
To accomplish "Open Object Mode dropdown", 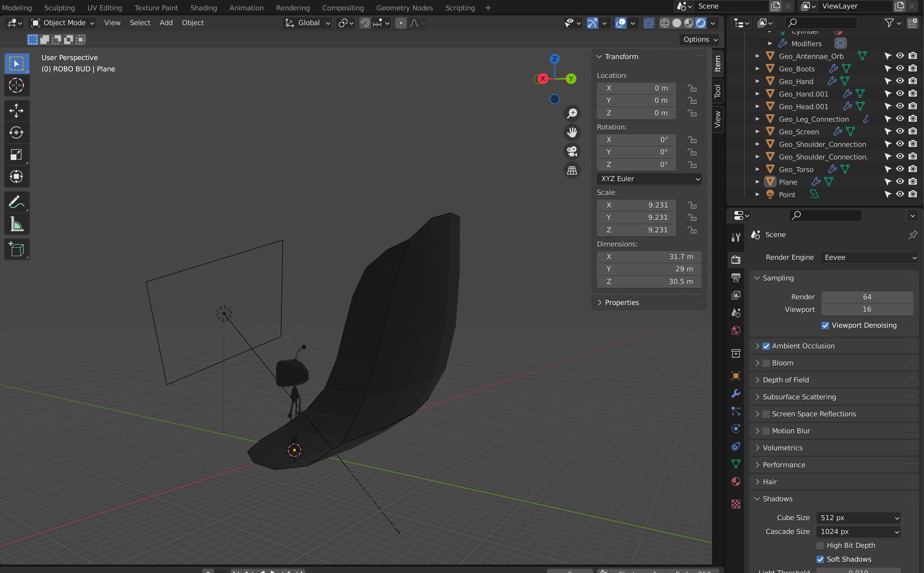I will click(x=63, y=23).
